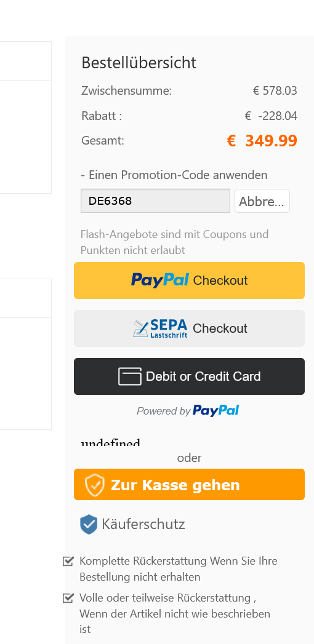The width and height of the screenshot is (314, 644).
Task: Proceed via Zur Kasse gehen
Action: click(x=190, y=484)
